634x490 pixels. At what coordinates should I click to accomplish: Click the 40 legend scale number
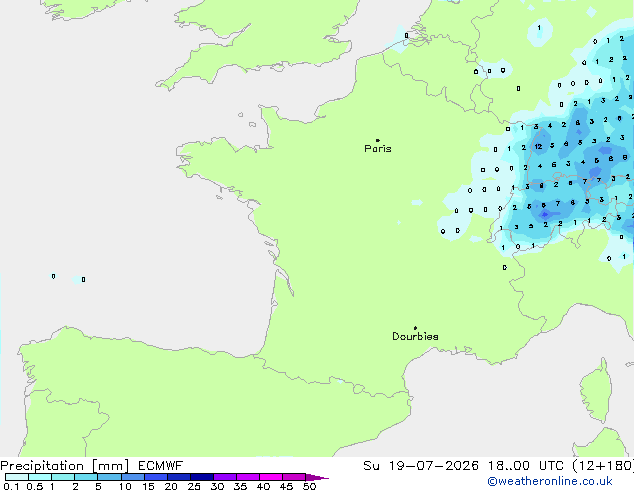tap(263, 486)
